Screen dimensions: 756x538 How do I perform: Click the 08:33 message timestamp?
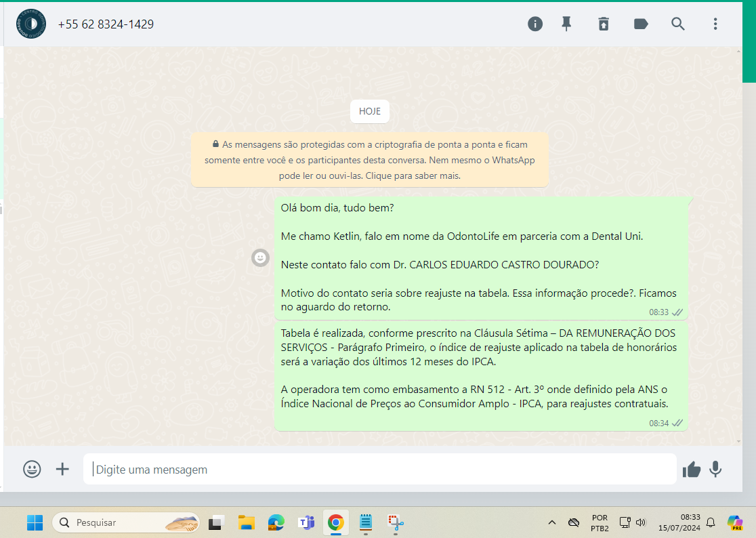pos(658,312)
